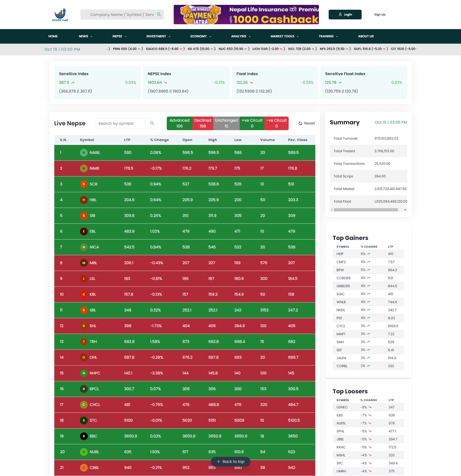The width and height of the screenshot is (461, 476).
Task: Click the Back to top button
Action: click(230, 462)
